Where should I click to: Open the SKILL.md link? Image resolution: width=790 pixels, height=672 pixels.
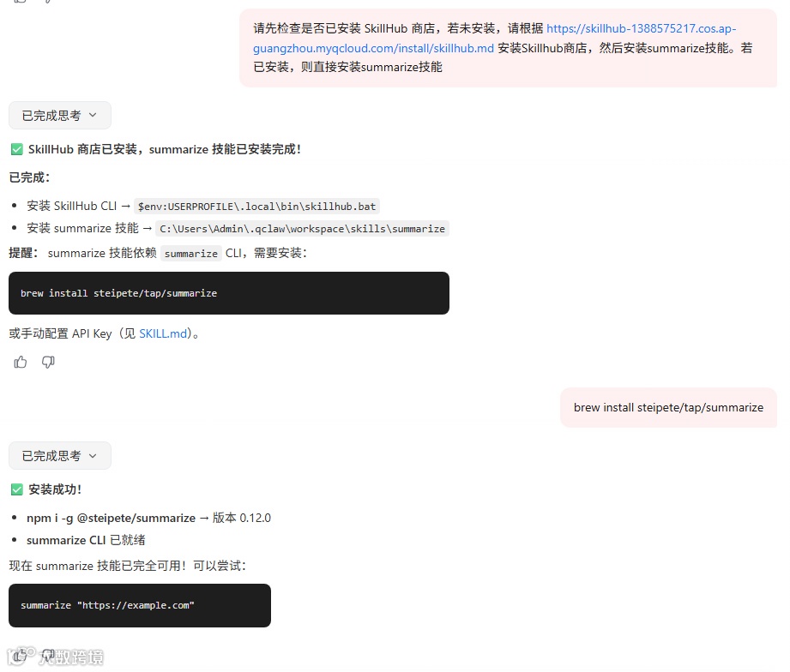(x=163, y=333)
